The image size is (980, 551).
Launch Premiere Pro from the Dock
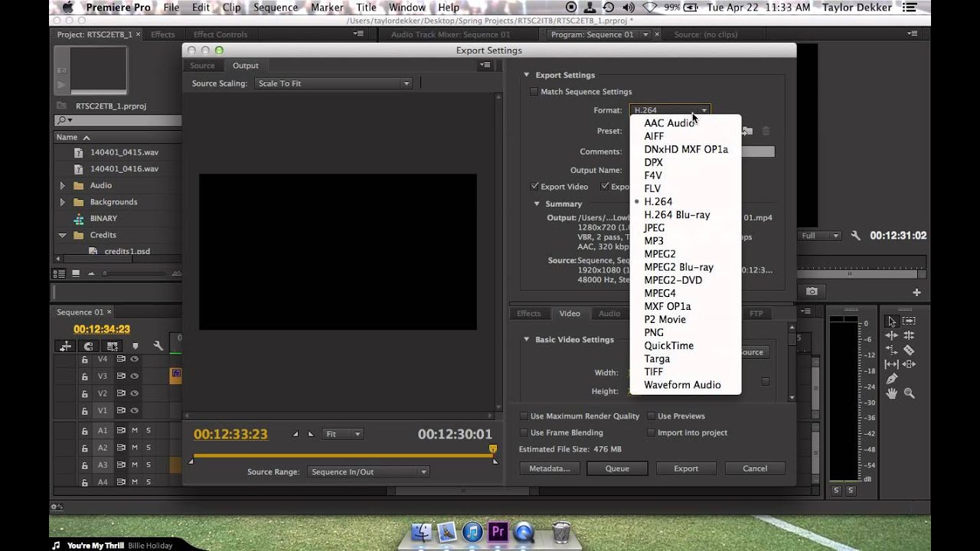[498, 531]
